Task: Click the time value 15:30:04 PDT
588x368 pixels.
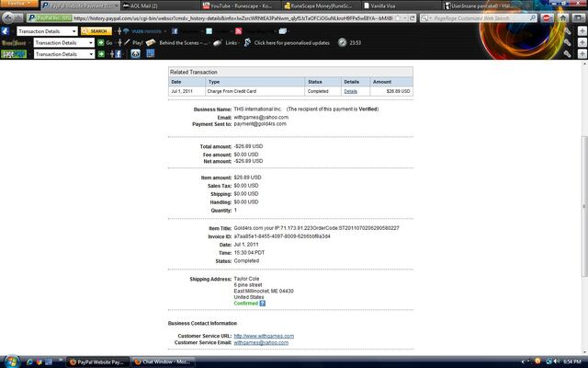Action: 249,253
